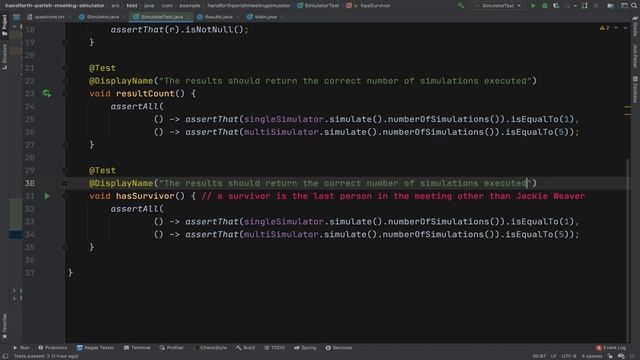Viewport: 640px width, 360px height.
Task: Click the run gutter icon beside hasSurvivor()
Action: tap(47, 196)
